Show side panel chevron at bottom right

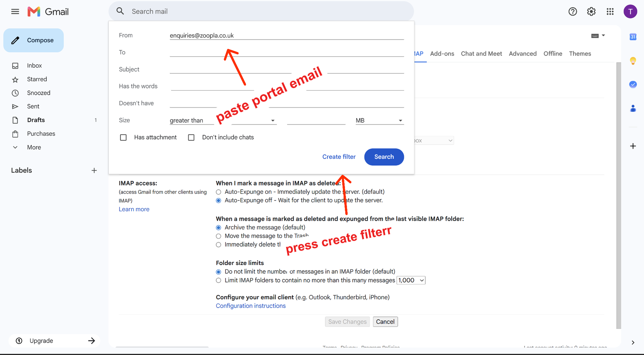633,342
